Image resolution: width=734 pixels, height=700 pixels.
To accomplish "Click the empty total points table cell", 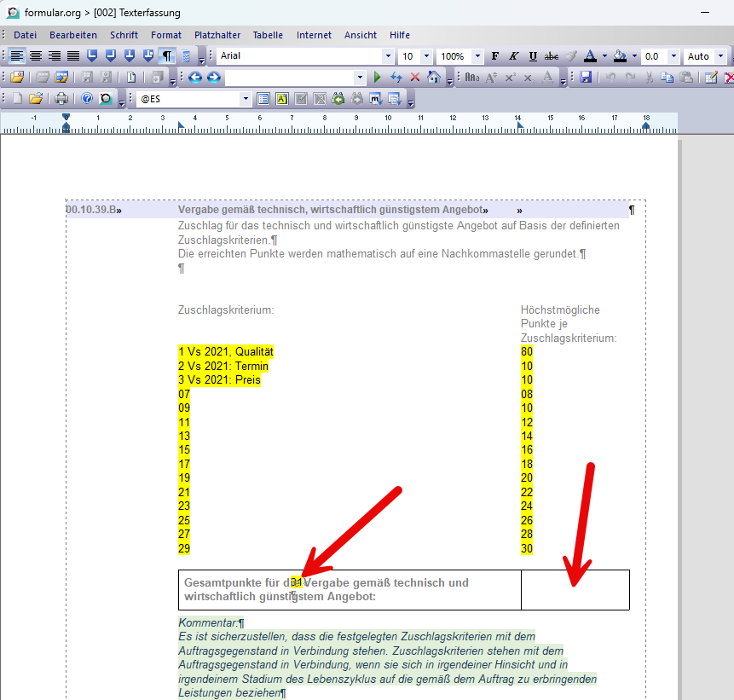I will pos(575,590).
